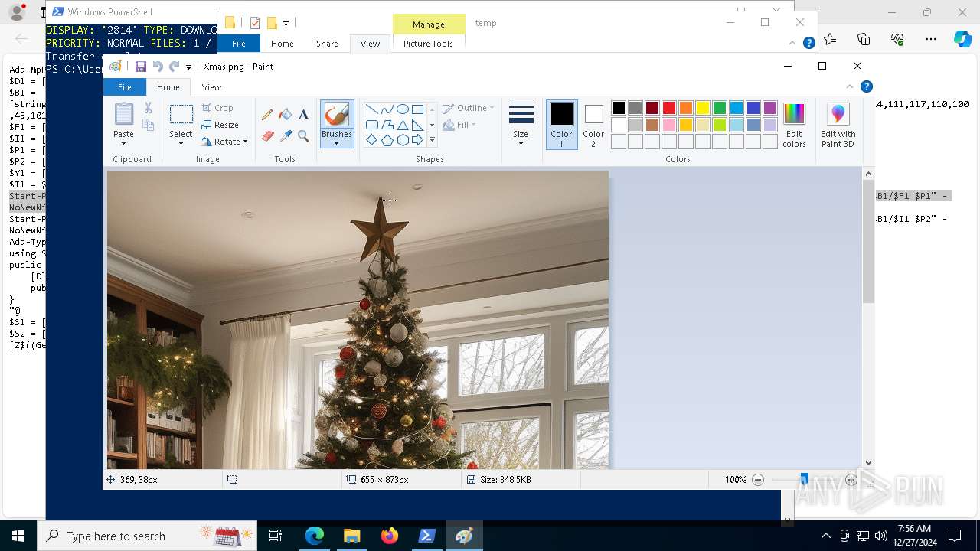Click the Save icon in Paint title bar

tap(141, 67)
